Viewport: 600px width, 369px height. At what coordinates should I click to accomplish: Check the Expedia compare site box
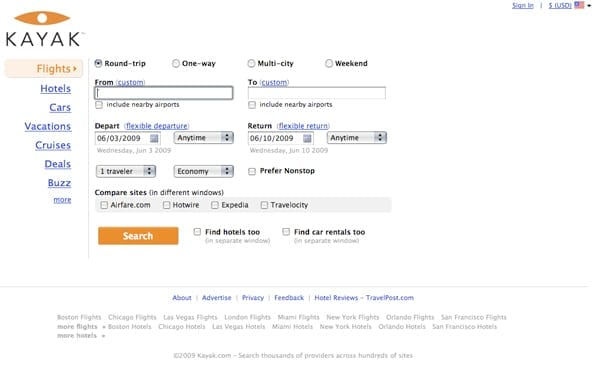click(215, 205)
